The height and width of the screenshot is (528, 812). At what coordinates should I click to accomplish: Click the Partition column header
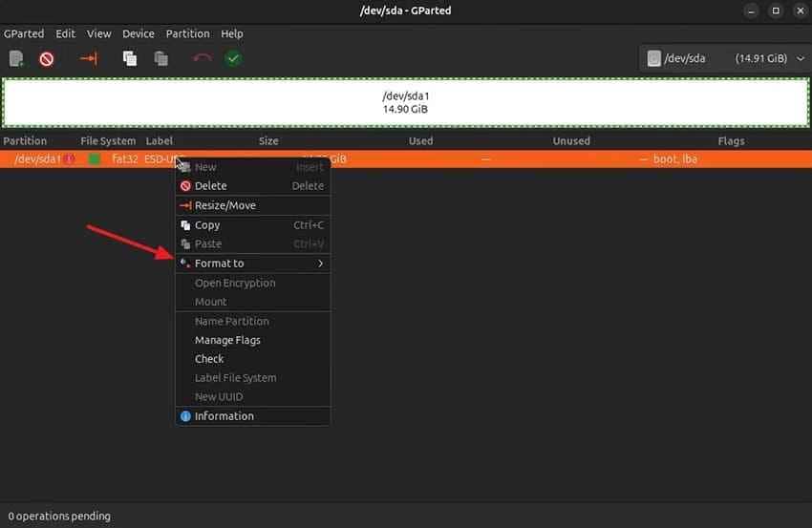click(x=25, y=140)
